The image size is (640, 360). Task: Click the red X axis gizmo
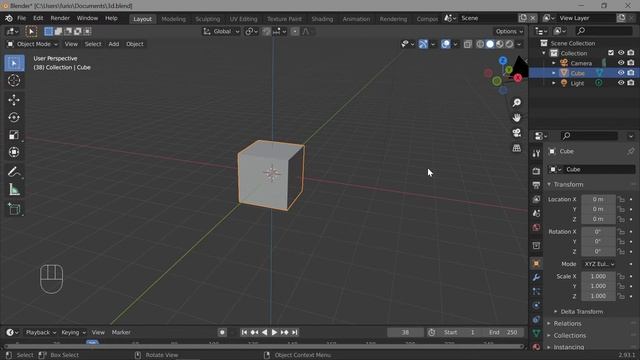click(518, 78)
